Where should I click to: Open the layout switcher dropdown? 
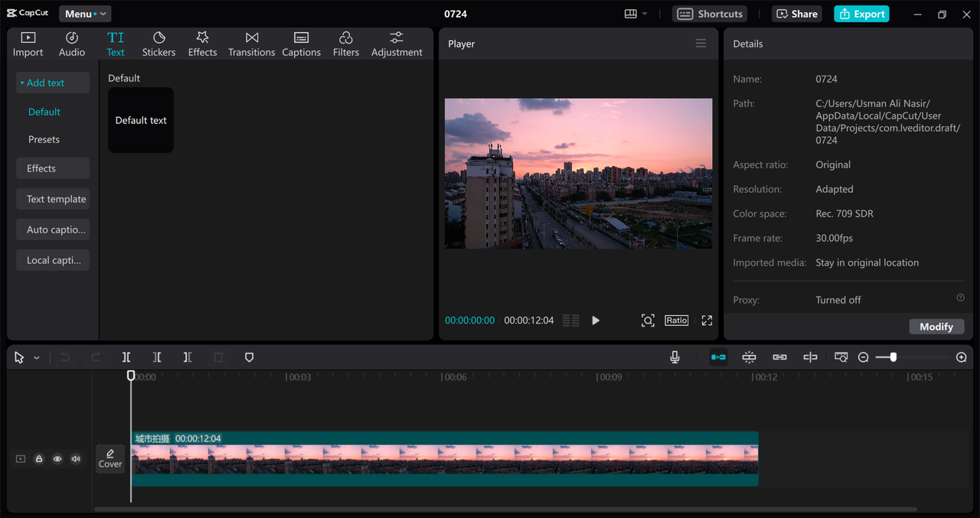pos(635,14)
